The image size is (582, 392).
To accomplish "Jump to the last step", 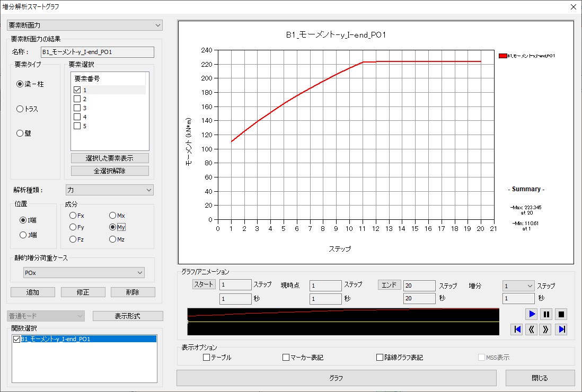I will click(562, 329).
